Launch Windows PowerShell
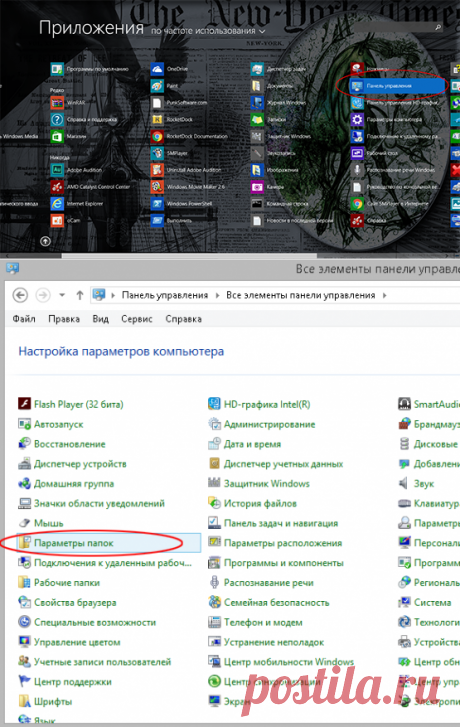Image resolution: width=460 pixels, height=727 pixels. (x=182, y=204)
